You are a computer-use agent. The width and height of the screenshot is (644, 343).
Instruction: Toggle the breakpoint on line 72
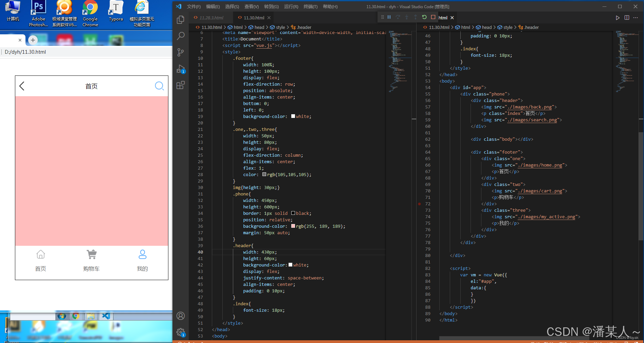point(420,204)
